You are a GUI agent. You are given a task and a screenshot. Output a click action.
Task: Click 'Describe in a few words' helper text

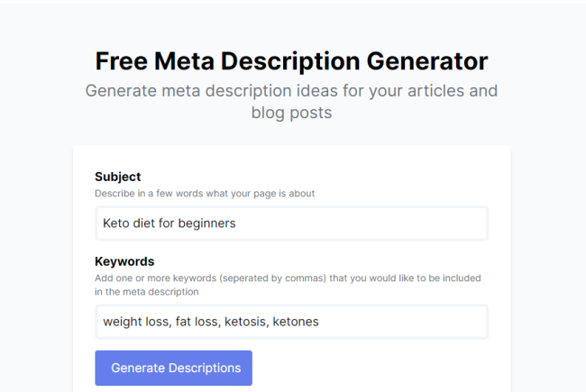[205, 193]
